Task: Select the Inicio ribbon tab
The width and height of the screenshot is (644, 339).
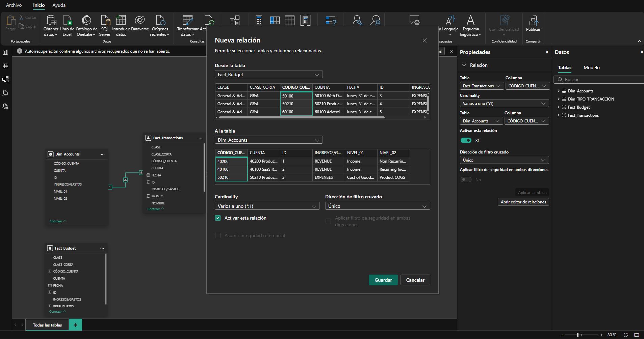Action: click(x=39, y=5)
